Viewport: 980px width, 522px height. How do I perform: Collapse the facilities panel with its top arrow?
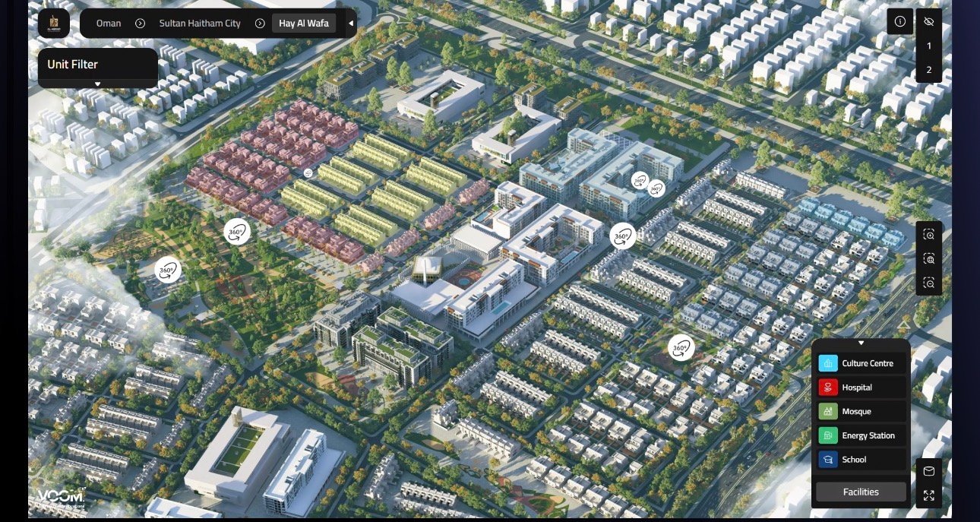coord(861,343)
